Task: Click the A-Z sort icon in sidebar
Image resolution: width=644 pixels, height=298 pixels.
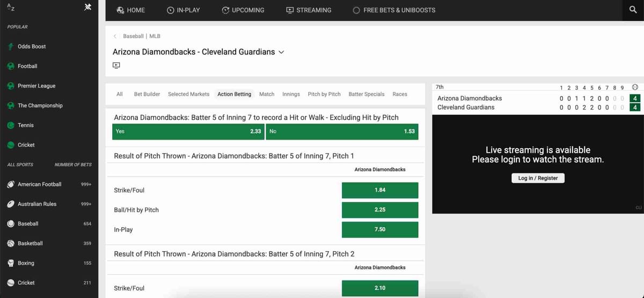Action: point(10,7)
